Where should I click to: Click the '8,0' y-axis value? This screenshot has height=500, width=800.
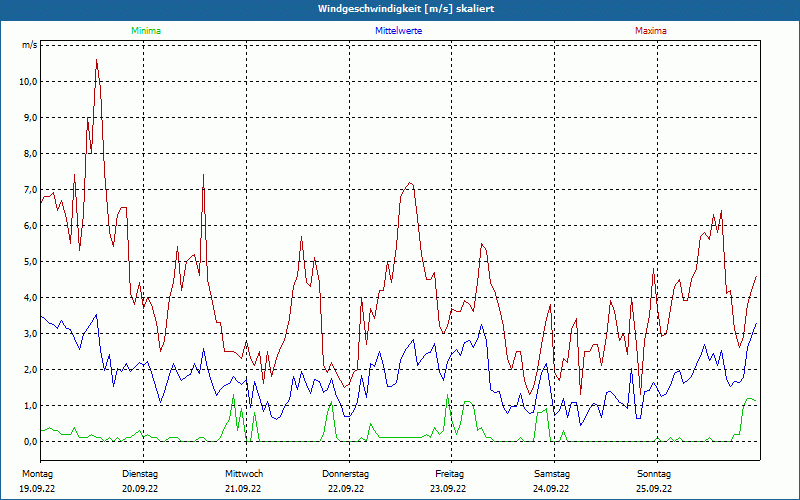point(30,154)
